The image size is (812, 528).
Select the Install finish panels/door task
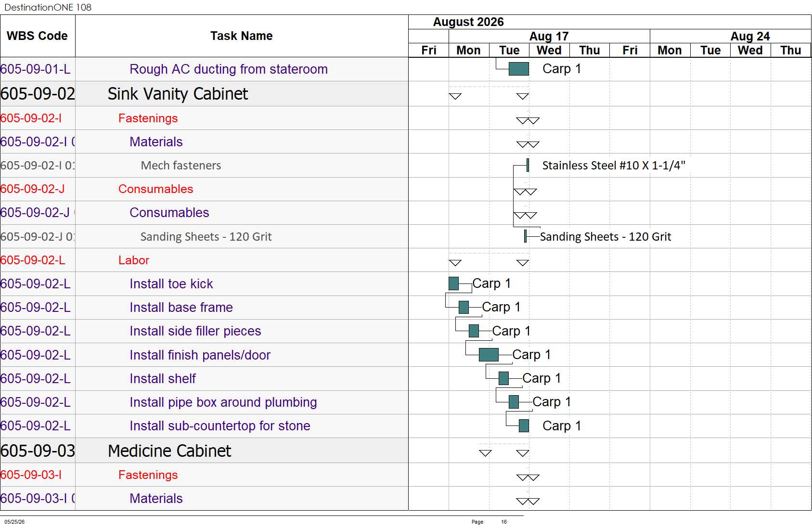coord(200,355)
